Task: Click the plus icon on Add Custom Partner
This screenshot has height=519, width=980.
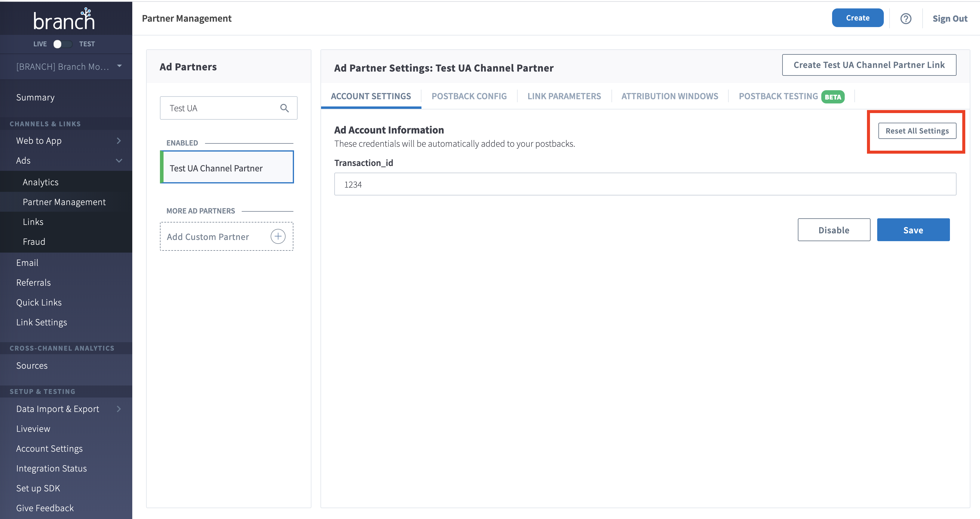Action: [x=278, y=236]
